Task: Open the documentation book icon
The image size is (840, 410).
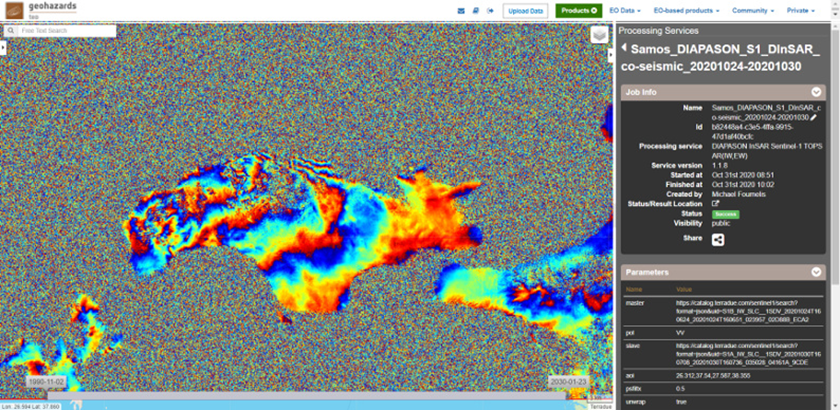Action: point(476,11)
